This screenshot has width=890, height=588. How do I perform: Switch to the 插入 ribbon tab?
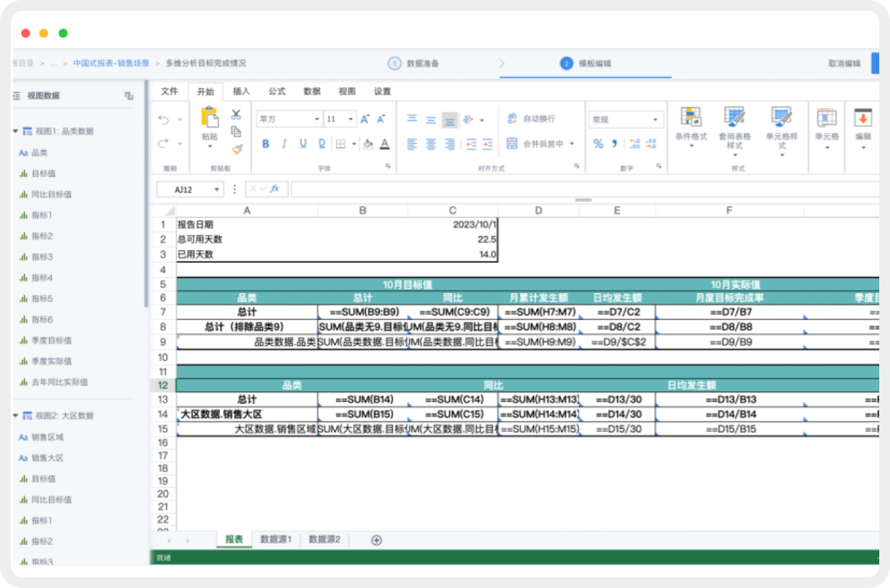(x=241, y=91)
